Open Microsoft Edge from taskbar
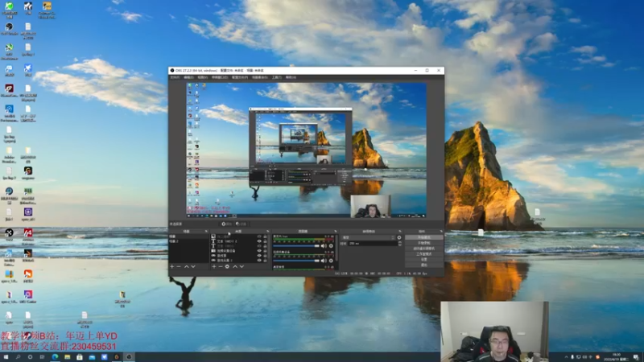The image size is (644, 362). (55, 357)
